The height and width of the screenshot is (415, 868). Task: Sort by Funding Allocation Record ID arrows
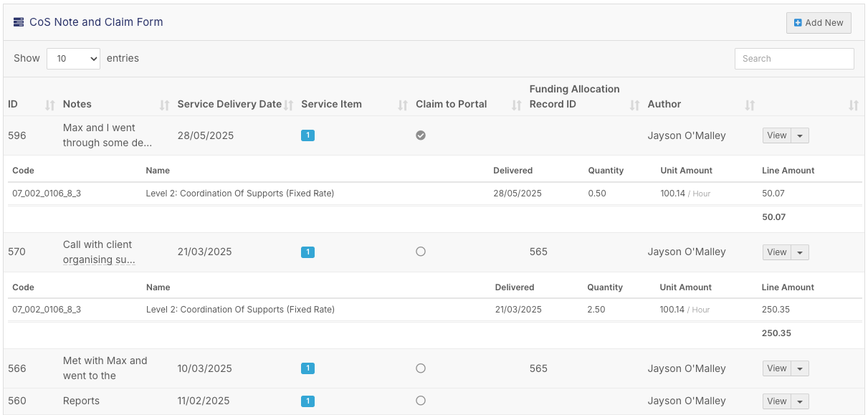click(634, 105)
